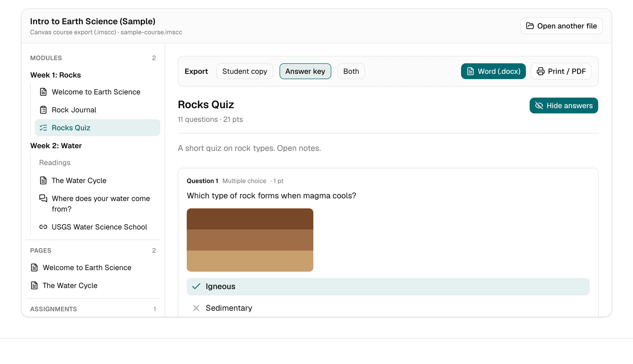Screen dimensions: 633x364
Task: Open The Water Cycle under Week 2
Action: coord(98,180)
